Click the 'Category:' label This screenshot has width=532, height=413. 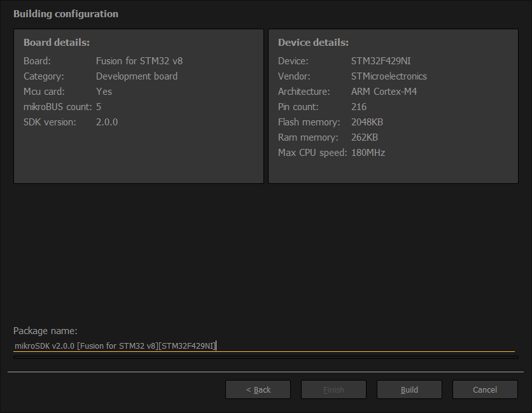pyautogui.click(x=43, y=76)
